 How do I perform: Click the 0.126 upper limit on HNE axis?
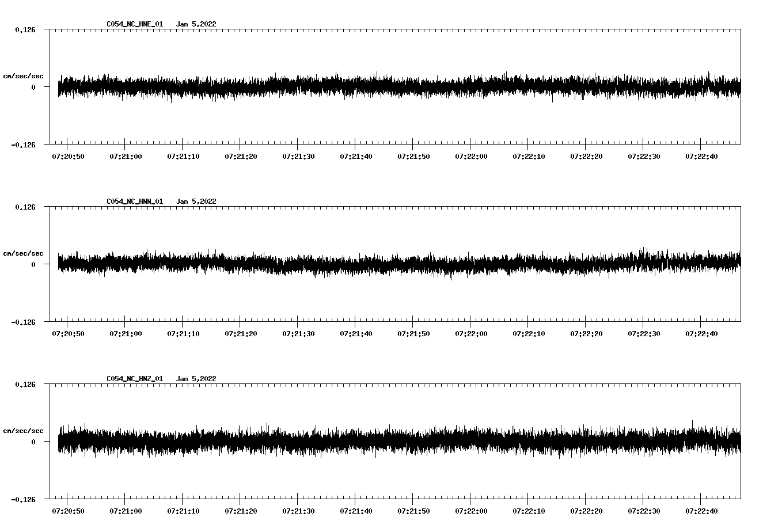(x=25, y=29)
